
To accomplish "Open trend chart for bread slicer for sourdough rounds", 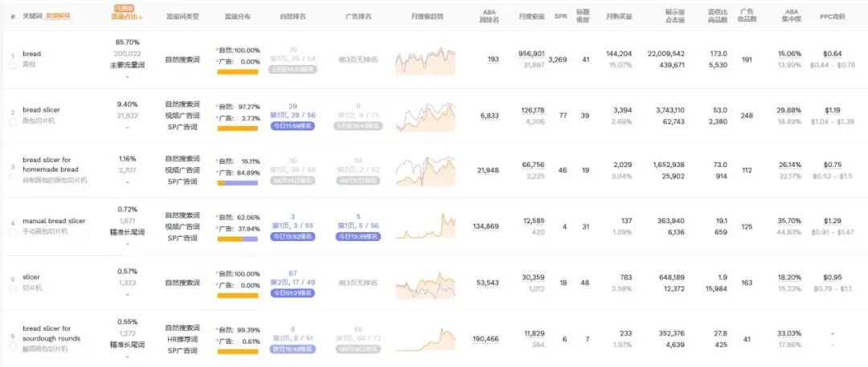I will [425, 339].
